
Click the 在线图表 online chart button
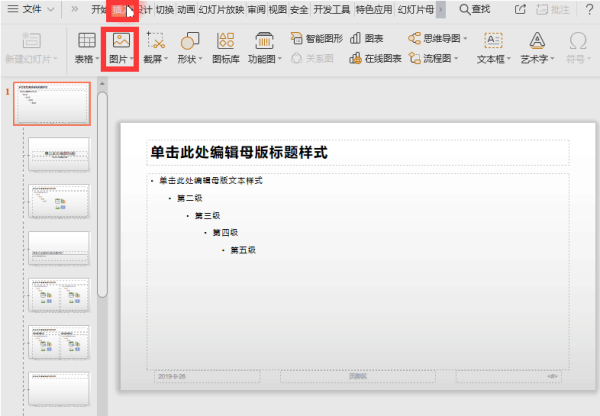[x=375, y=59]
